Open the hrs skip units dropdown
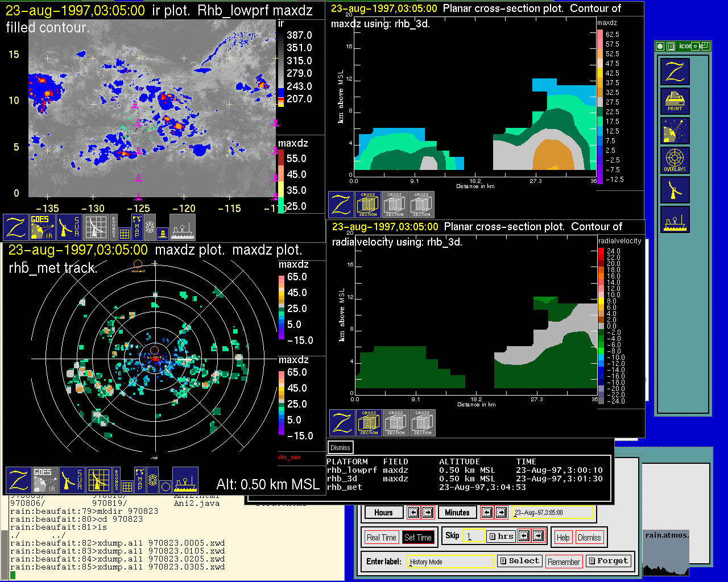 tap(501, 536)
